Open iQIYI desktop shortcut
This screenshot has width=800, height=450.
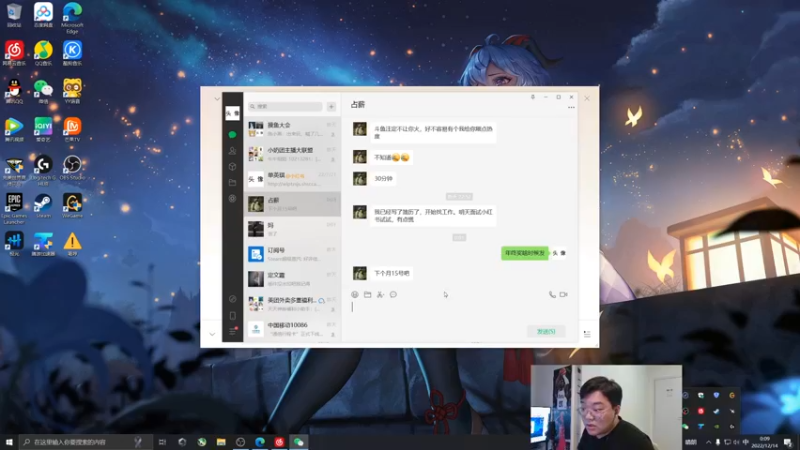click(x=43, y=130)
